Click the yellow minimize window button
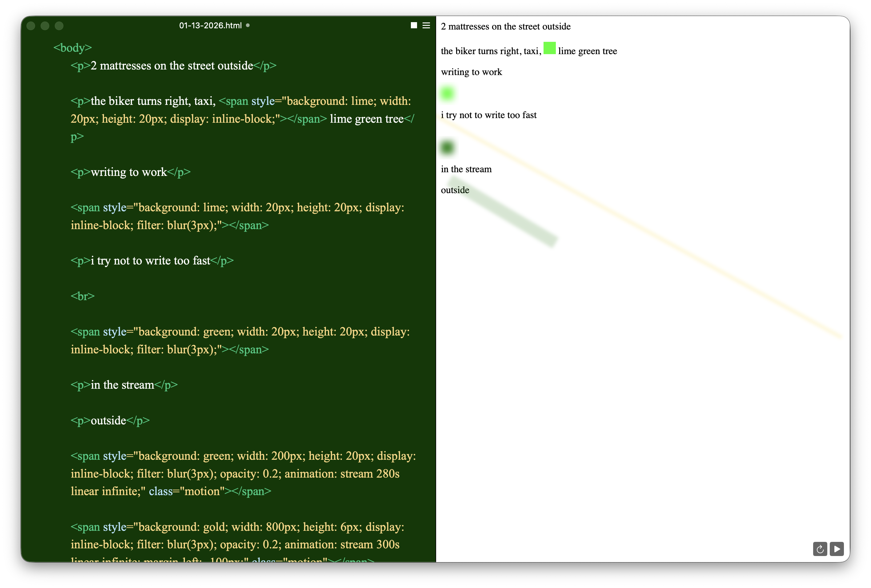871x588 pixels. point(45,26)
